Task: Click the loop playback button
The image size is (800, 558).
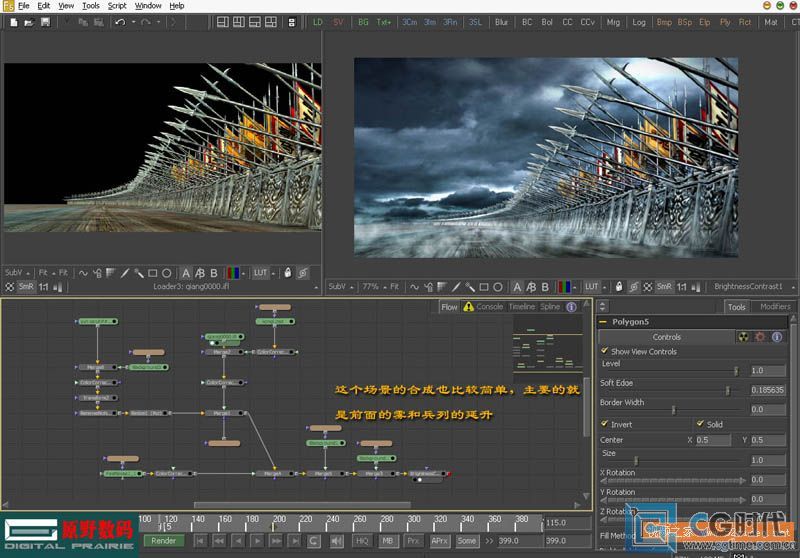Action: 313,541
